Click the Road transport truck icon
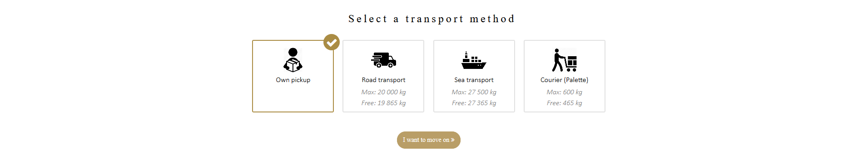 tap(383, 60)
